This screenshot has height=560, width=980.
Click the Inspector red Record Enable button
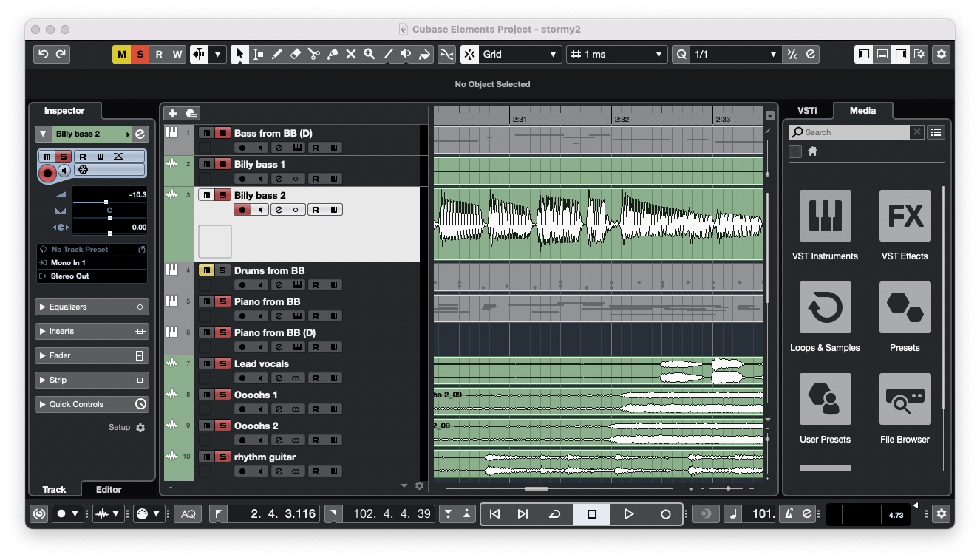[47, 173]
